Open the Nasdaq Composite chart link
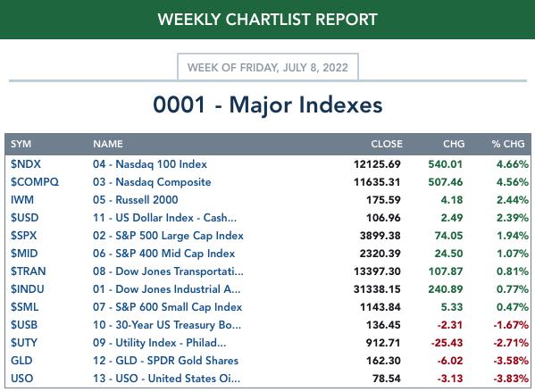The image size is (535, 392). click(x=152, y=182)
